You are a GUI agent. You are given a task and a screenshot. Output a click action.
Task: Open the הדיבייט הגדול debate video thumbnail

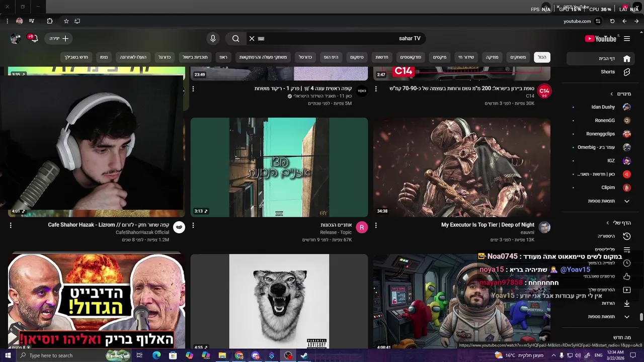coord(96,301)
